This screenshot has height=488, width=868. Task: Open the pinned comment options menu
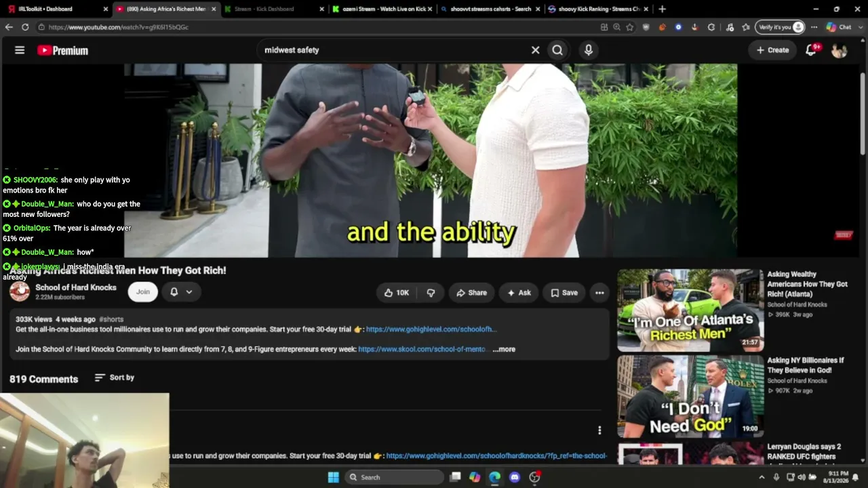599,430
